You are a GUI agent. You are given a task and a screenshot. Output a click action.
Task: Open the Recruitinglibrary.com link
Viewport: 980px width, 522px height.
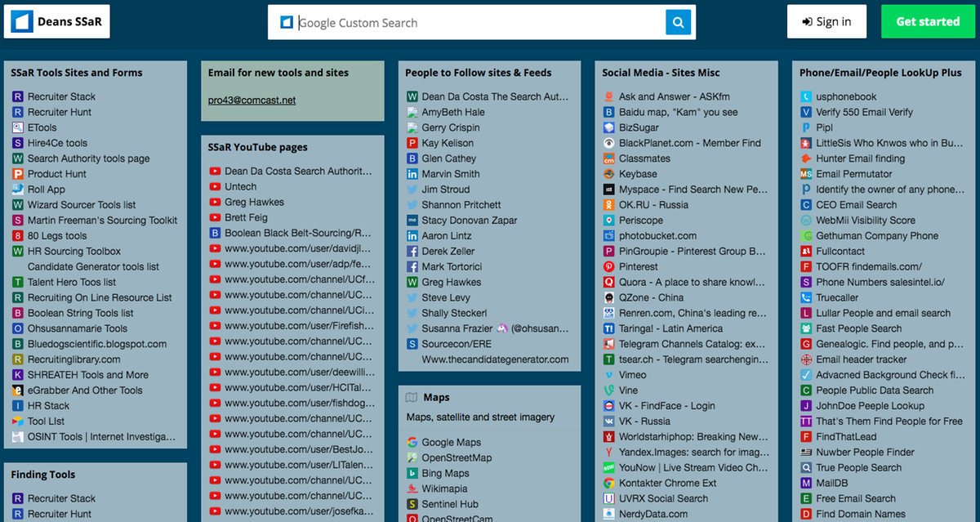point(73,360)
